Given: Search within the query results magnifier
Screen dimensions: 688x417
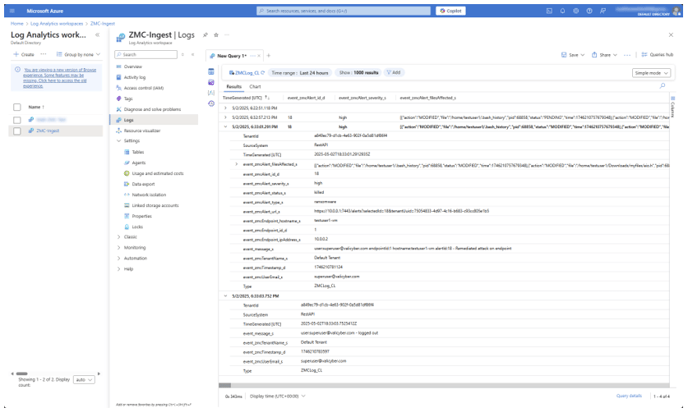Looking at the screenshot, I should pyautogui.click(x=663, y=86).
